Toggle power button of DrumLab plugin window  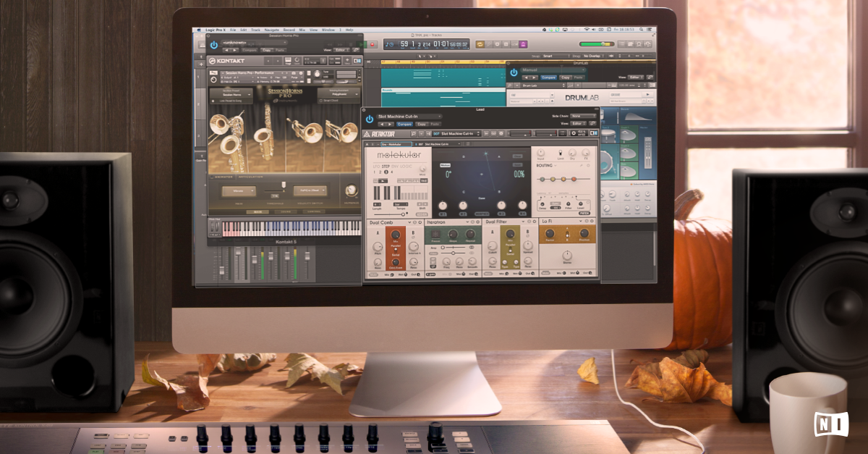tap(514, 72)
